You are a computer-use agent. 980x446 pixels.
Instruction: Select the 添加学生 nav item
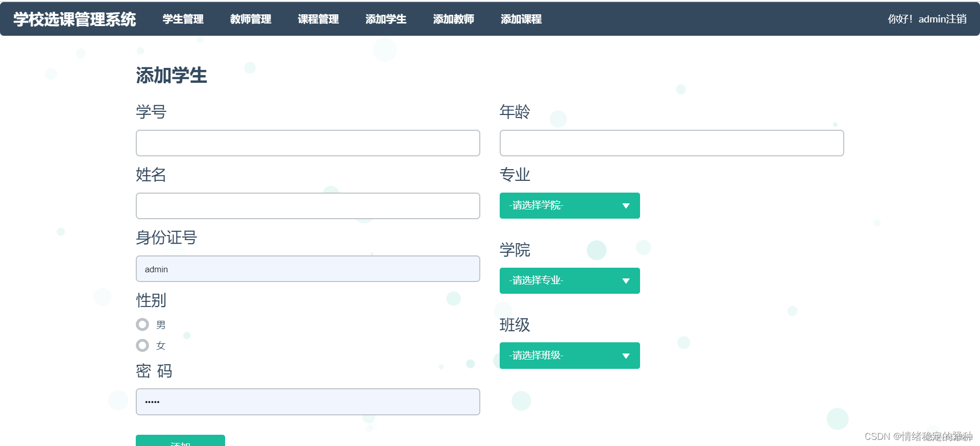point(386,19)
